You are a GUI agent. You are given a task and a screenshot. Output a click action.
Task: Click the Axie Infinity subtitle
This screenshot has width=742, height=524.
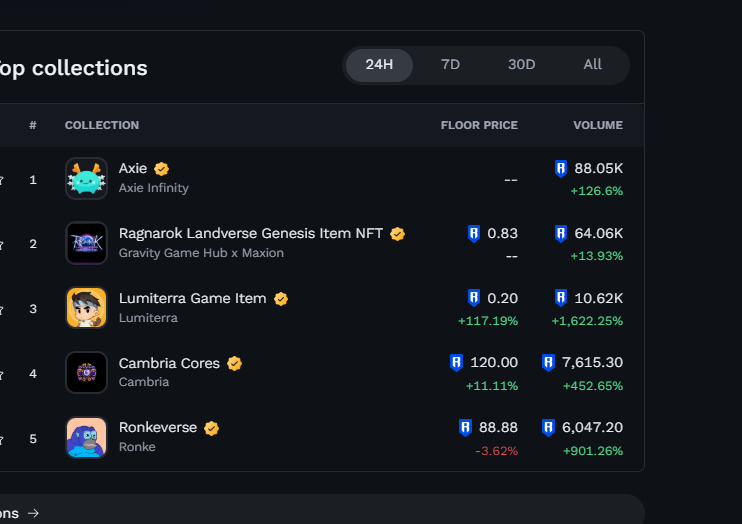(x=153, y=188)
